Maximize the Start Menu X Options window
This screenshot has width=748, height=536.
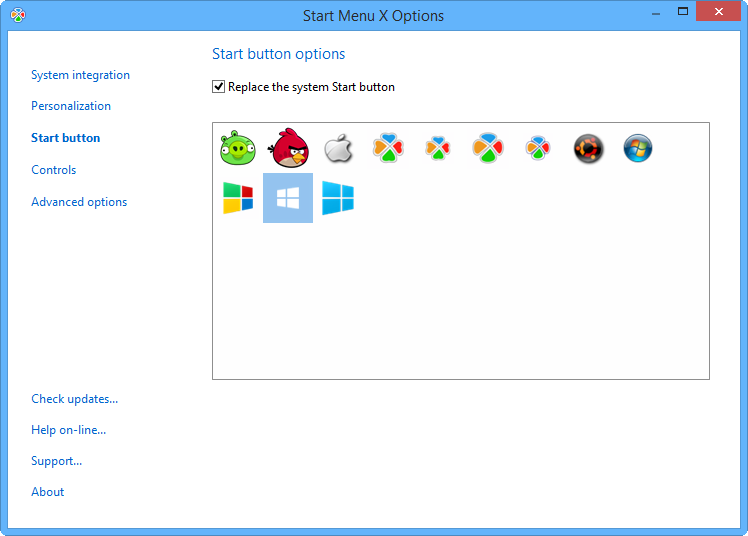coord(683,11)
